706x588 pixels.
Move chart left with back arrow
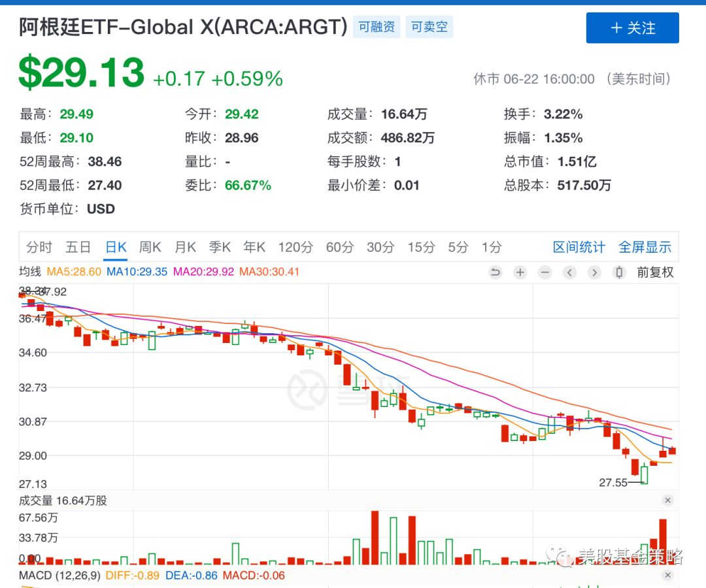click(x=569, y=272)
